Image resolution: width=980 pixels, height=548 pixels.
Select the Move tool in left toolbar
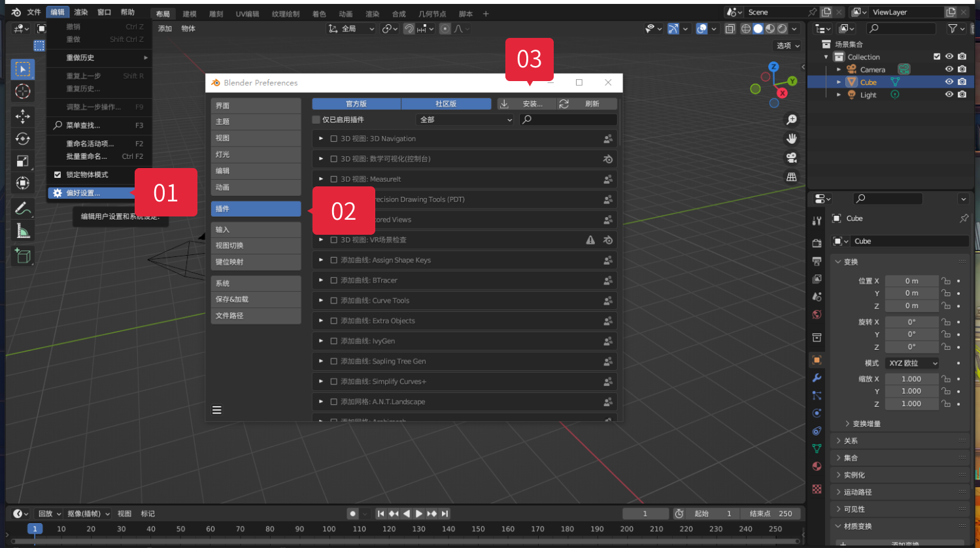coord(23,116)
